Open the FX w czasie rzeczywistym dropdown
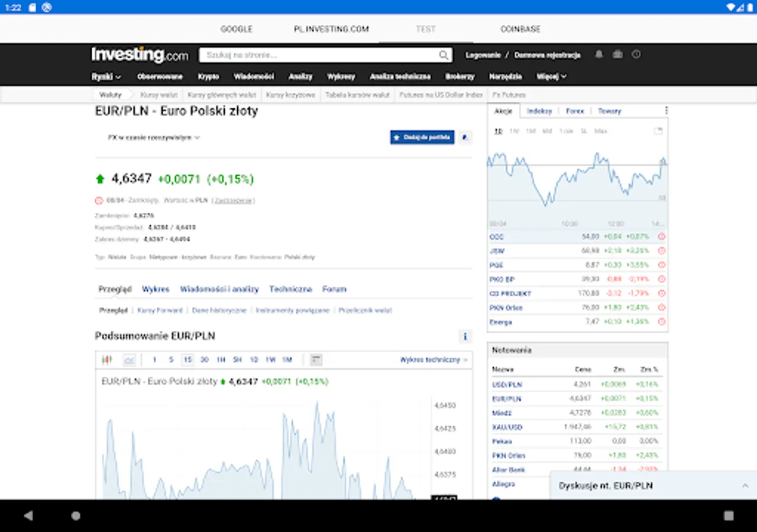Screen dimensions: 757x532 coord(154,137)
